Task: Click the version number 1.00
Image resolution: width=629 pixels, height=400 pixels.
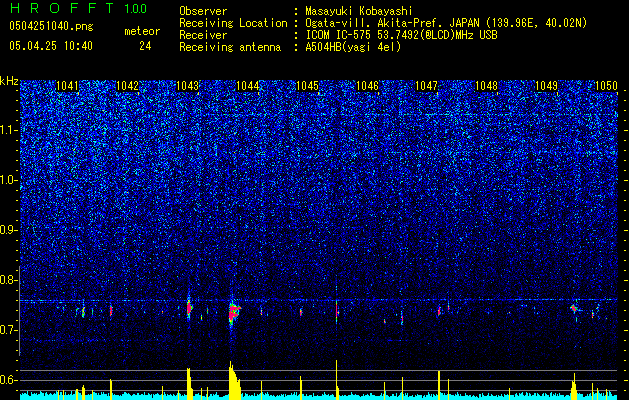Action: [x=135, y=8]
